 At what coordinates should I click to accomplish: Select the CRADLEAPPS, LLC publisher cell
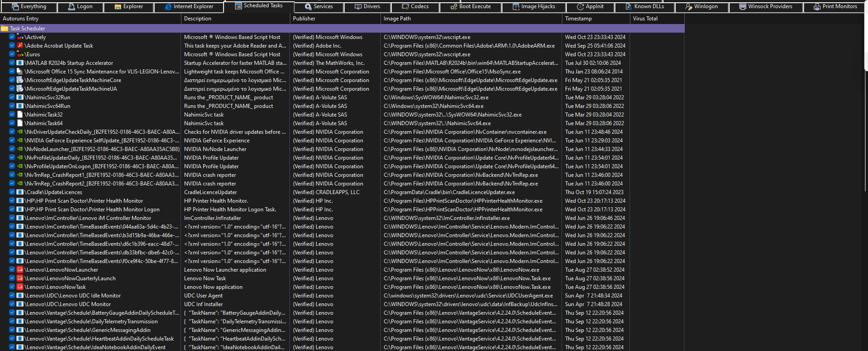pos(326,192)
